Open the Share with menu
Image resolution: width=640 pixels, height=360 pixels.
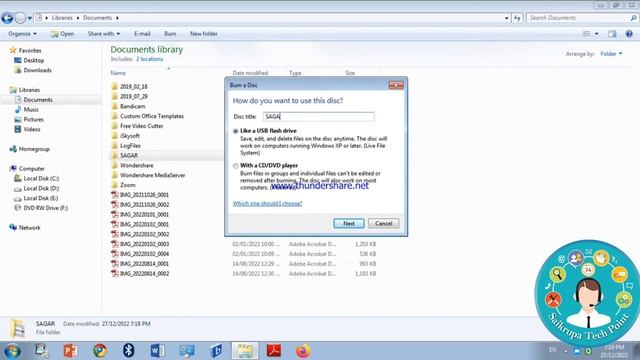[x=104, y=34]
